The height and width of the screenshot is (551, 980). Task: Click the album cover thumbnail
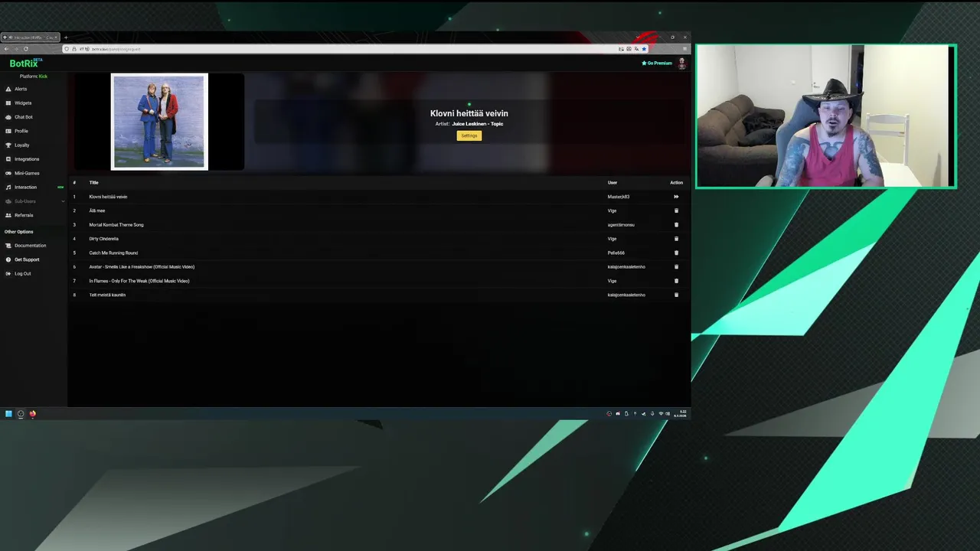click(x=159, y=122)
